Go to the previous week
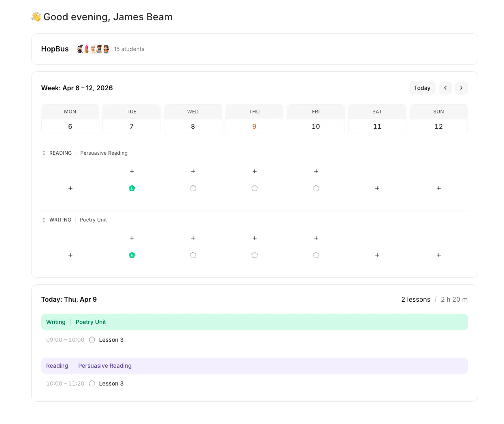504x424 pixels. tap(445, 88)
